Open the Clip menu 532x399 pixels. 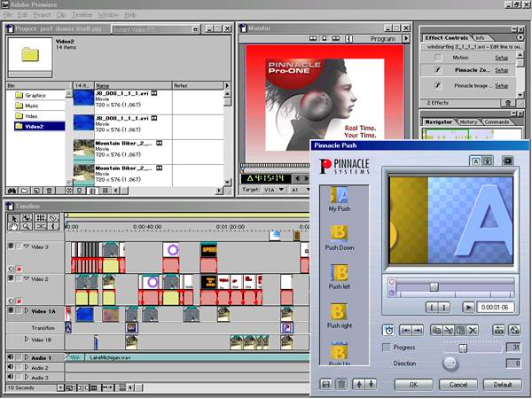click(x=61, y=14)
